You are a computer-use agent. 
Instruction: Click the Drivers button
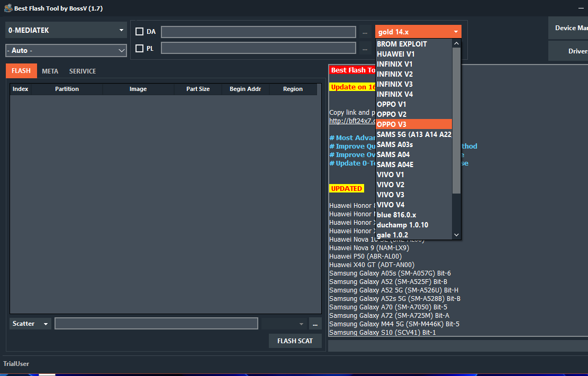coord(568,51)
